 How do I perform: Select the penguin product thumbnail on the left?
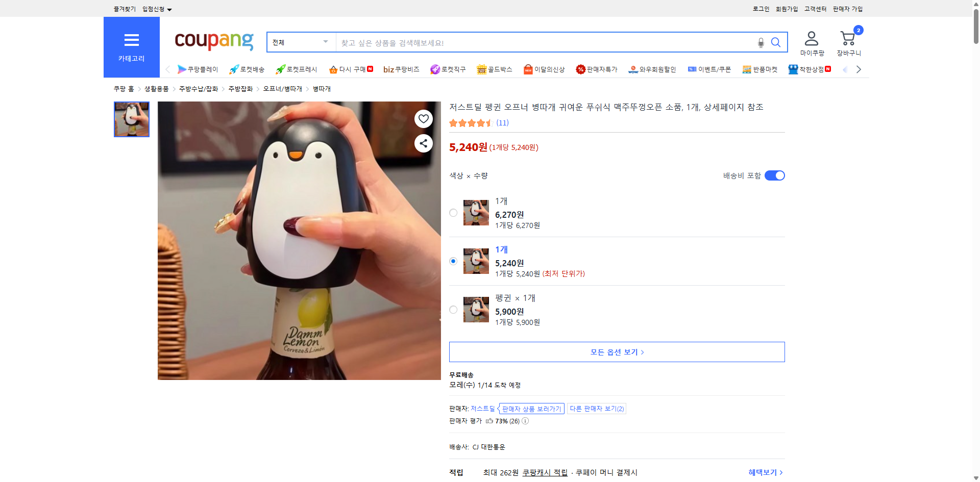(x=131, y=119)
